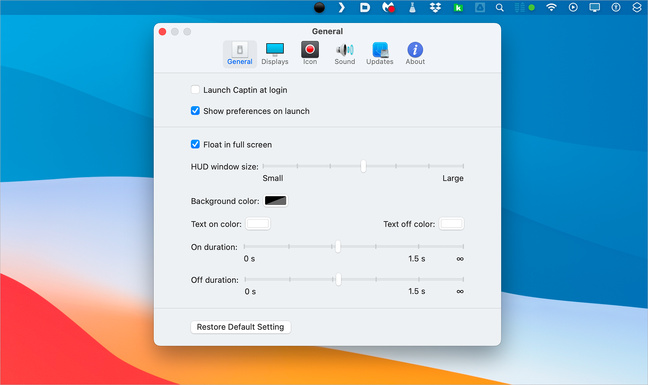
Task: Open the Dropbox menu bar icon
Action: pyautogui.click(x=435, y=7)
